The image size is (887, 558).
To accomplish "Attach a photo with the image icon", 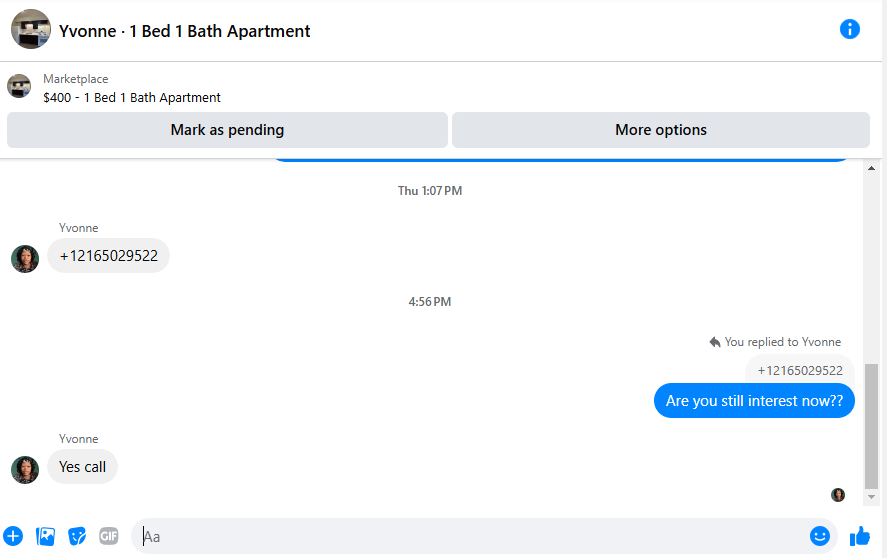I will point(45,536).
